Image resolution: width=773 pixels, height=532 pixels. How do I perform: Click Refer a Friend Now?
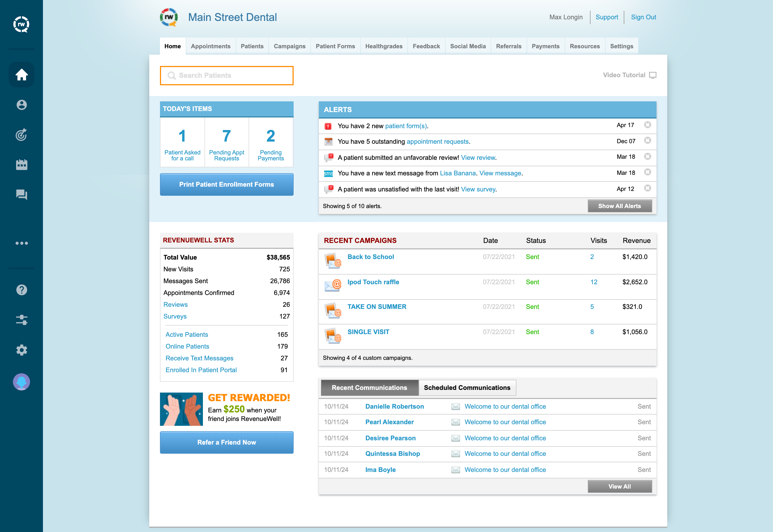click(x=227, y=442)
